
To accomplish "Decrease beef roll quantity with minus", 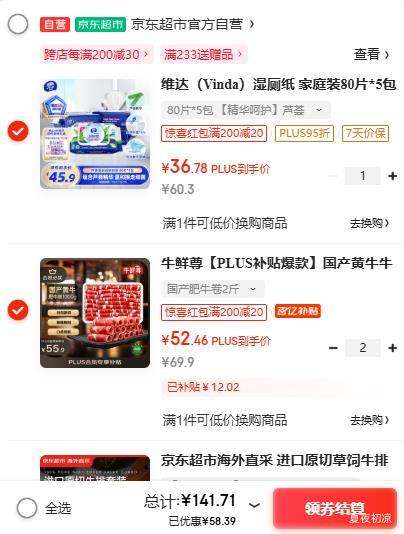I will point(333,348).
